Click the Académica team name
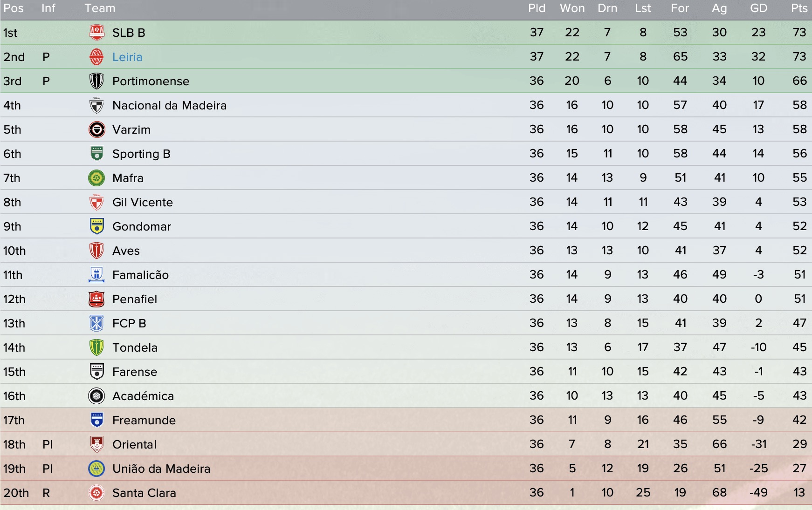The image size is (812, 510). tap(143, 396)
